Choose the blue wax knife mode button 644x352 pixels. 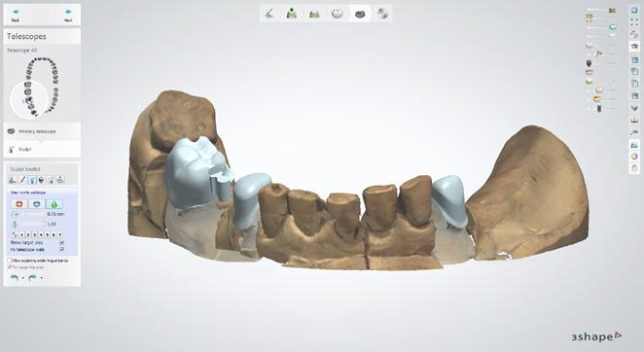click(37, 204)
